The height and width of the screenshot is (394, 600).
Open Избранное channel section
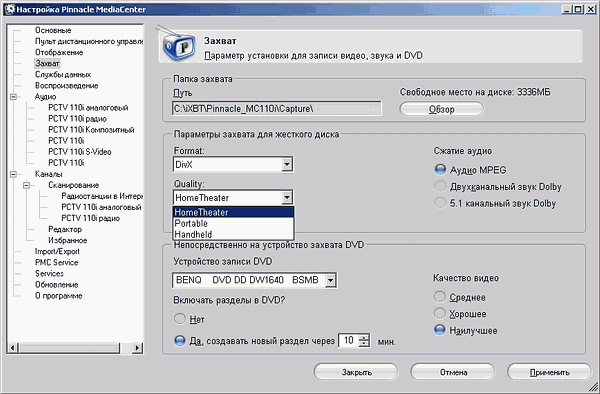[67, 241]
